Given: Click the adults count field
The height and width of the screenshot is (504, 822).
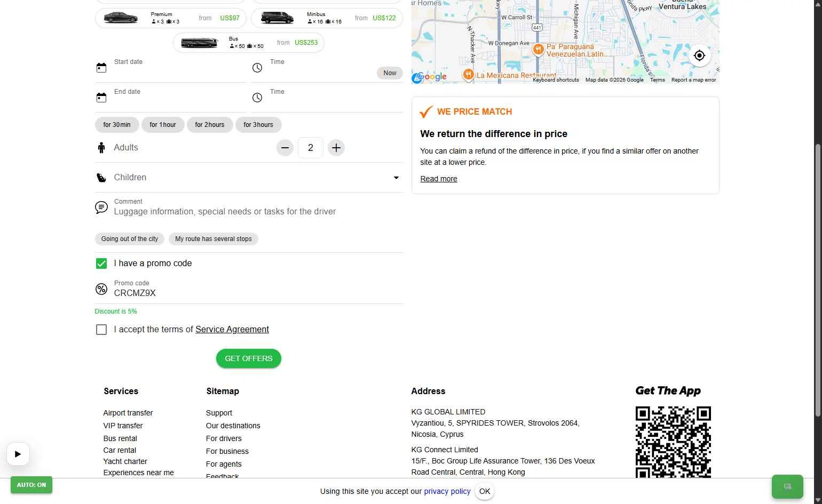Looking at the screenshot, I should (311, 148).
